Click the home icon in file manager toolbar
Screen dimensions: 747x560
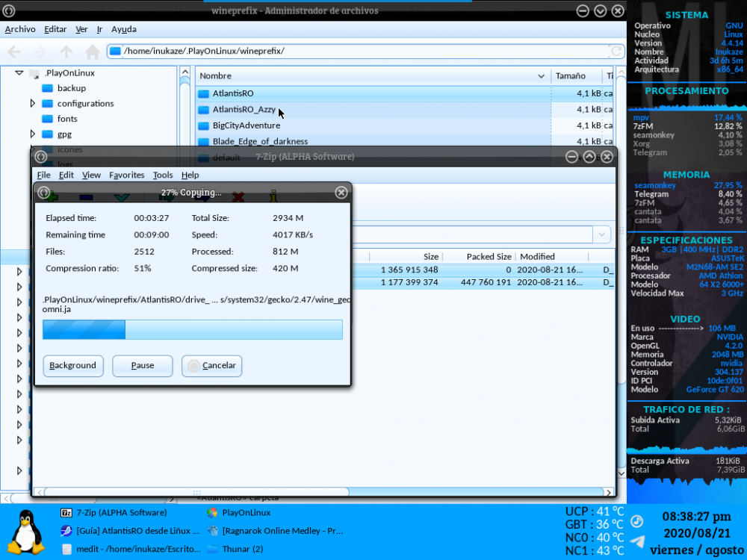(93, 52)
